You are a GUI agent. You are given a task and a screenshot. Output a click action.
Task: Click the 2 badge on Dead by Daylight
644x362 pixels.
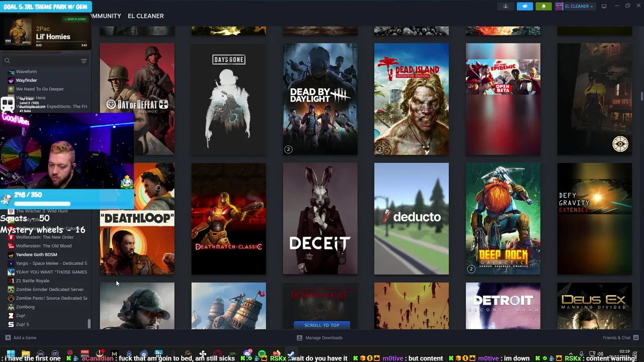click(x=288, y=149)
